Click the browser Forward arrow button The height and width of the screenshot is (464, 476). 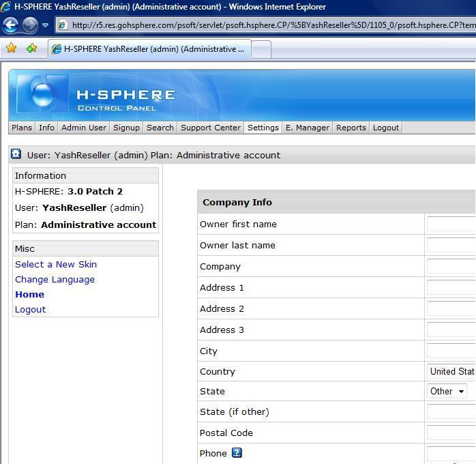click(x=31, y=25)
